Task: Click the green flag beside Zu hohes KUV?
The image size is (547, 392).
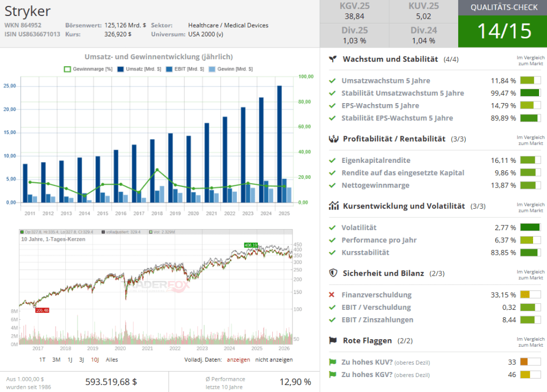Action: click(x=332, y=362)
